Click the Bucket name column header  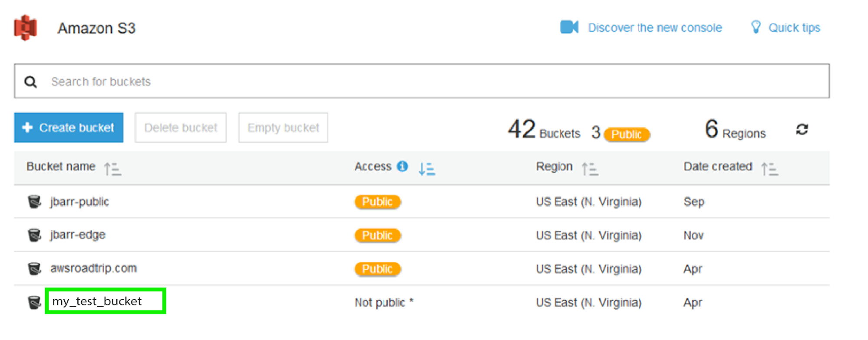[61, 167]
